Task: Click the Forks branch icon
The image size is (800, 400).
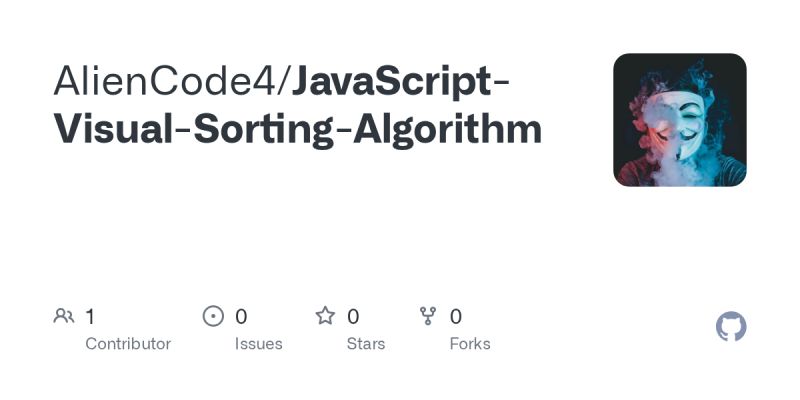Action: [428, 317]
